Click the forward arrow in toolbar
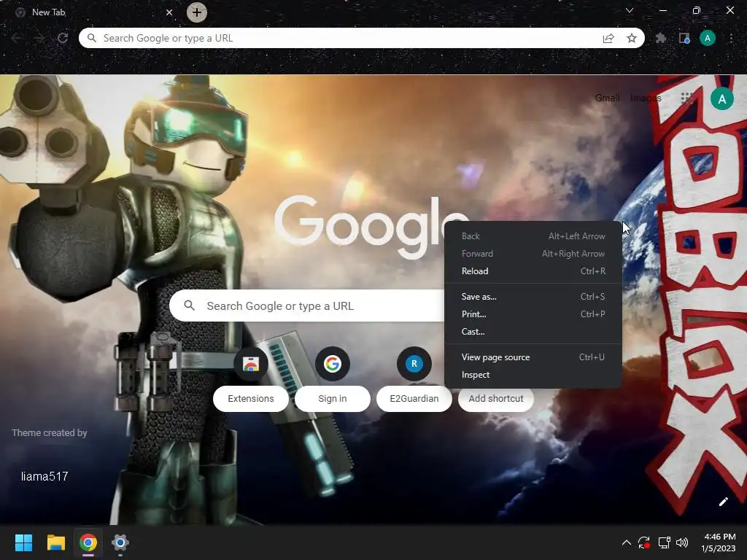Viewport: 747px width, 560px height. 39,38
